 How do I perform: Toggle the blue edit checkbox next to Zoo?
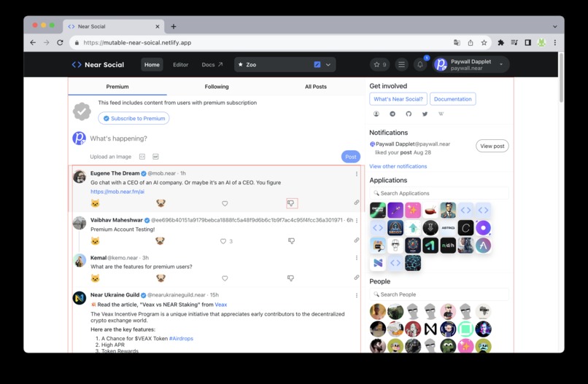[317, 64]
